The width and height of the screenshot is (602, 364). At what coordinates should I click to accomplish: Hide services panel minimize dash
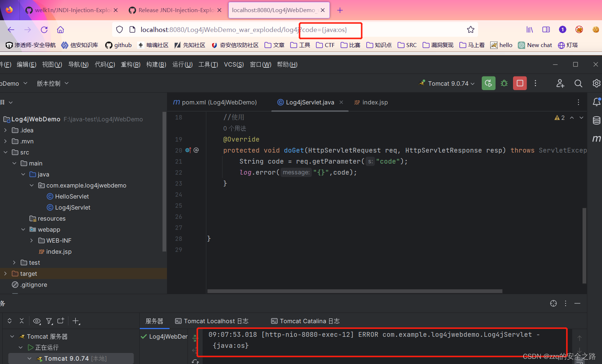[x=577, y=303]
